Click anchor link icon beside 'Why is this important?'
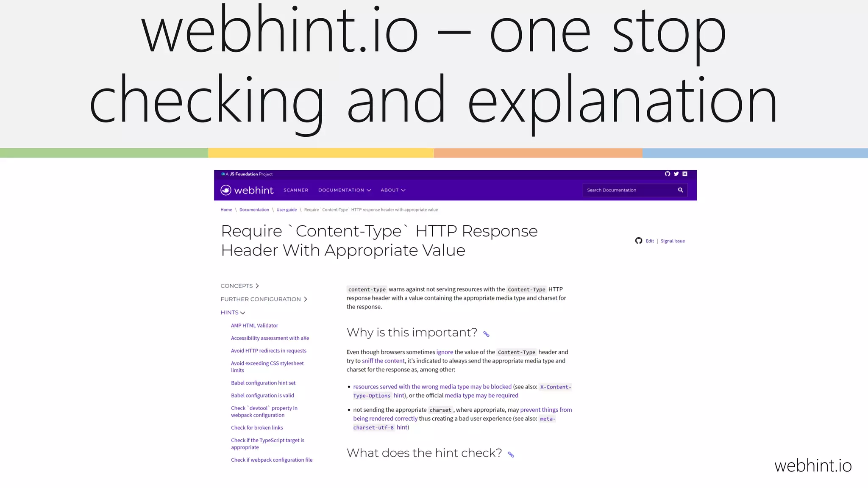The width and height of the screenshot is (868, 488). click(486, 334)
